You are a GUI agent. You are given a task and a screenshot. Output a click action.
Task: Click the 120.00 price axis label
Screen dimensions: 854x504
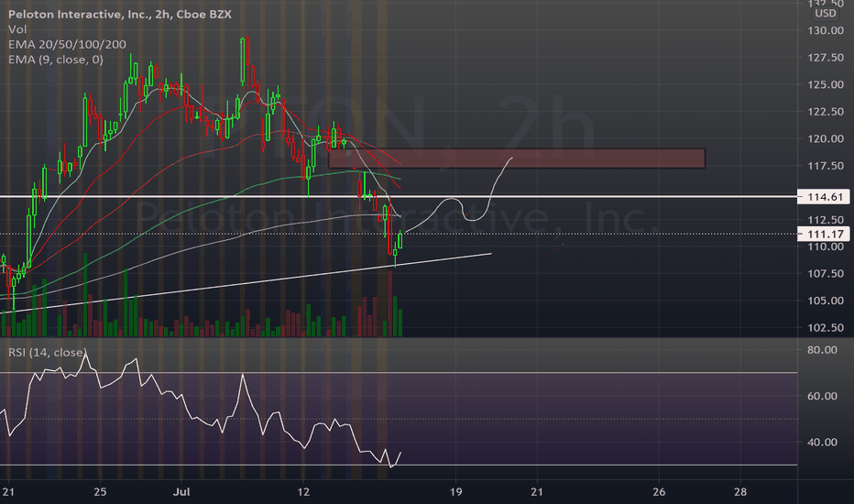[825, 138]
